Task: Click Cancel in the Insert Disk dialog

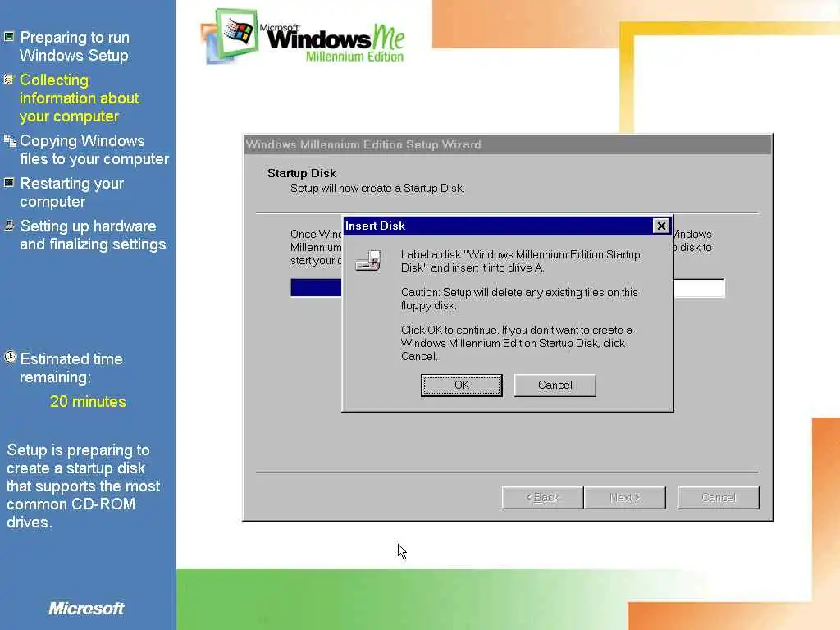Action: pyautogui.click(x=555, y=386)
